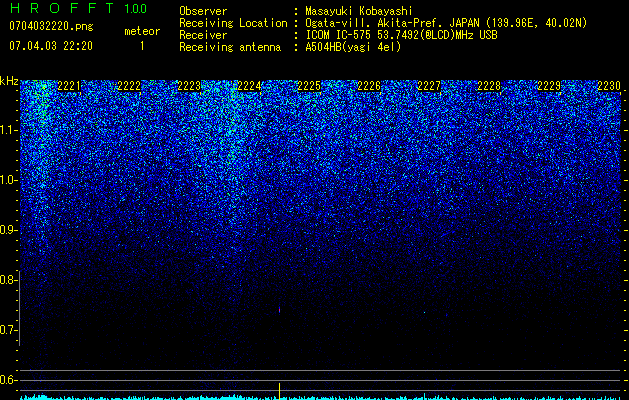Click the red meteor echo dot in spectrogram
Screen dimensions: 629x400
[279, 310]
